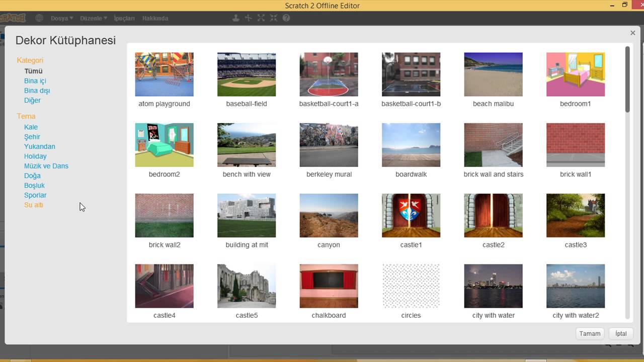
Task: Click the backdrop library vertical scrollbar
Action: [627, 79]
